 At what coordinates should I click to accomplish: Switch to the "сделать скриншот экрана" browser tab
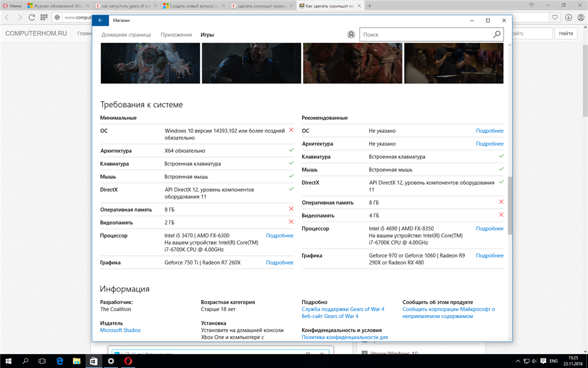pos(262,6)
